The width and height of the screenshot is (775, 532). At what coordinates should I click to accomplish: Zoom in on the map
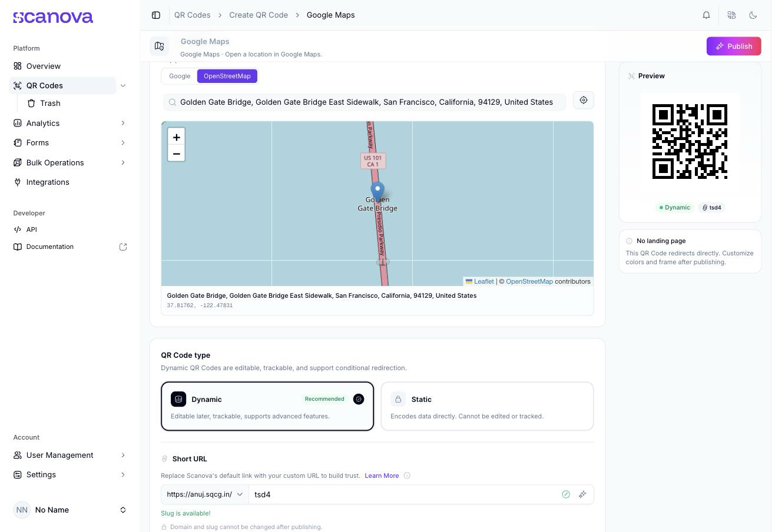[176, 137]
